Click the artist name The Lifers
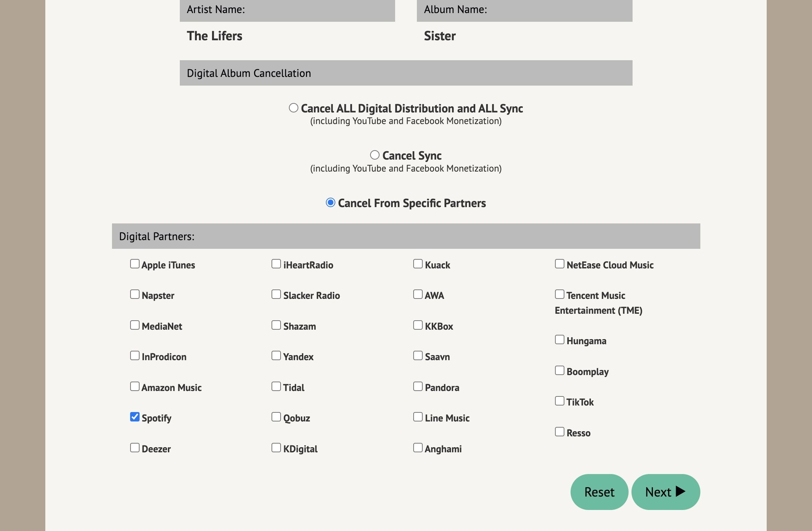Viewport: 812px width, 531px height. [215, 36]
